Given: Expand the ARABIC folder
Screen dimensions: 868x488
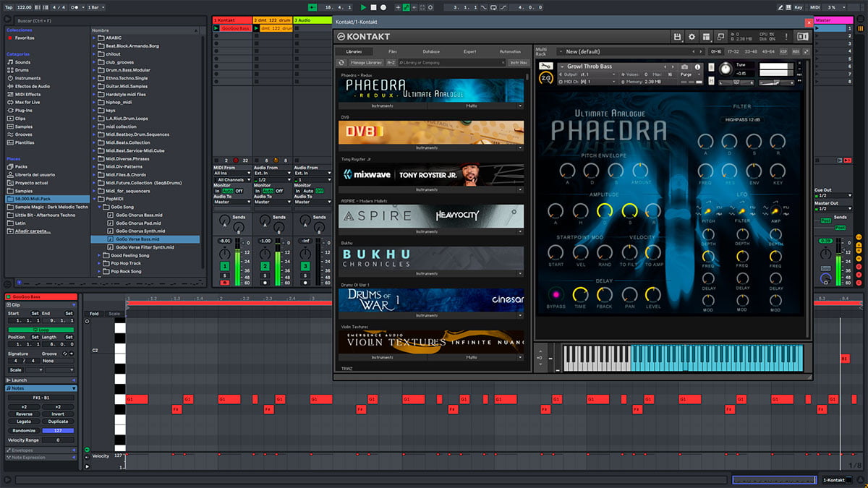Looking at the screenshot, I should coord(94,38).
